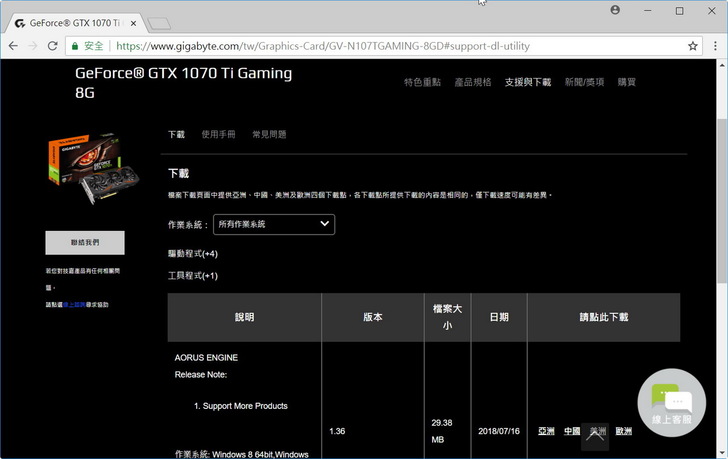Click the 聯絡我們 button
Viewport: 728px width, 459px height.
(85, 242)
